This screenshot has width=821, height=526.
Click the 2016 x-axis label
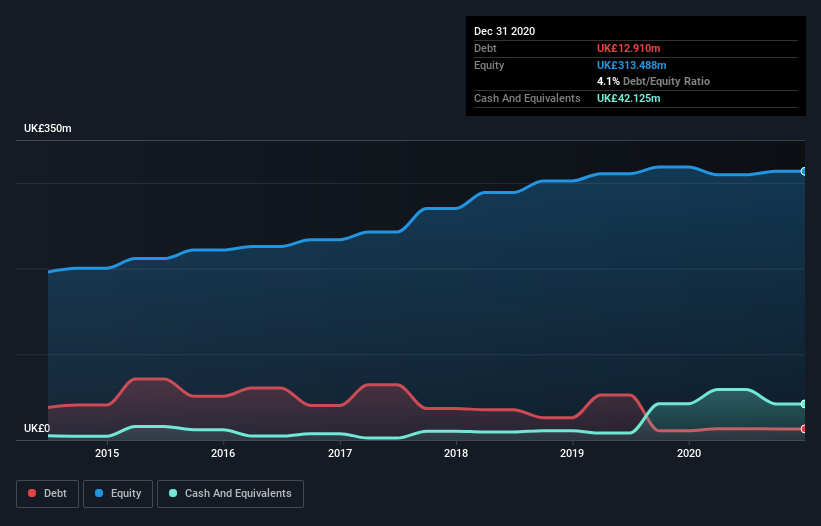pos(223,453)
